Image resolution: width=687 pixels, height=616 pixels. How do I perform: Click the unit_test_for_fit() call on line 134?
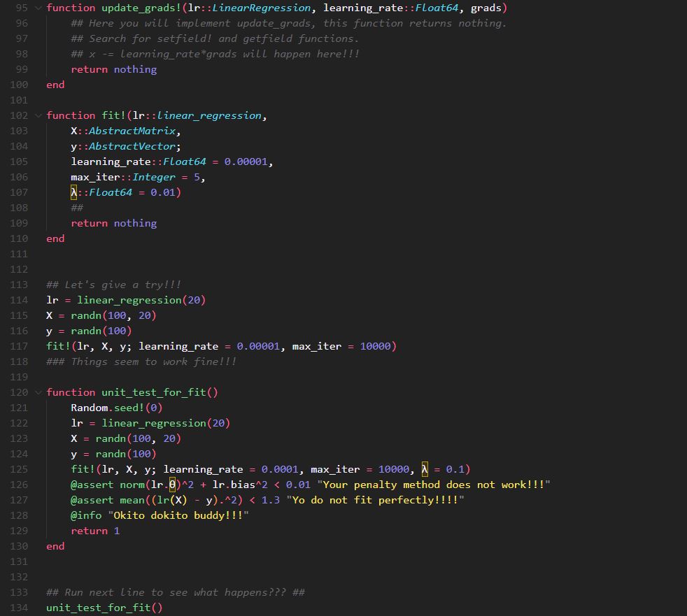tap(104, 608)
